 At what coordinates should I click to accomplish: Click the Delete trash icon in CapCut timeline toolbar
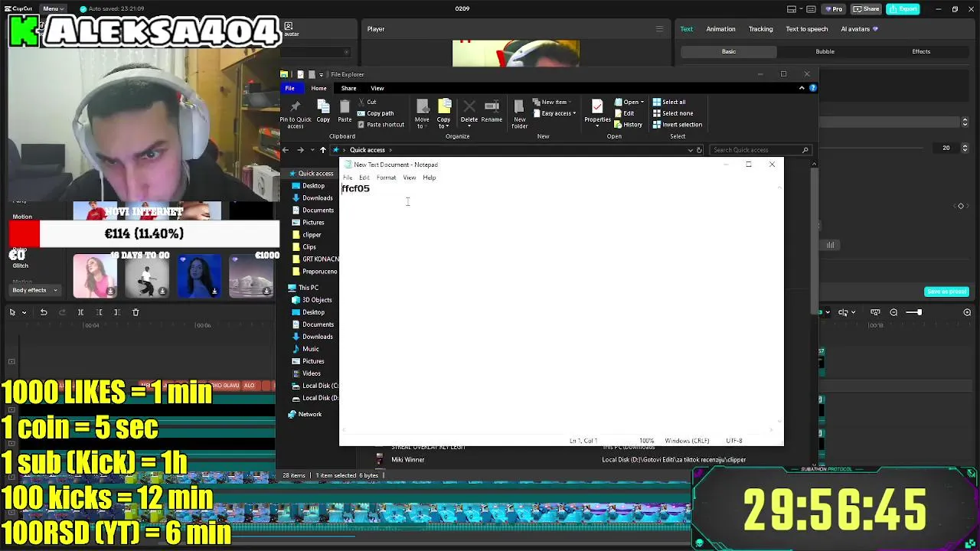[136, 312]
